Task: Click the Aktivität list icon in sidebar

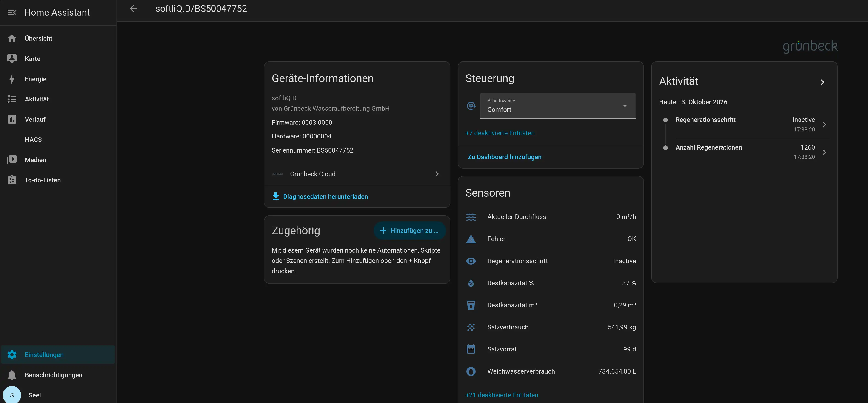Action: tap(12, 99)
